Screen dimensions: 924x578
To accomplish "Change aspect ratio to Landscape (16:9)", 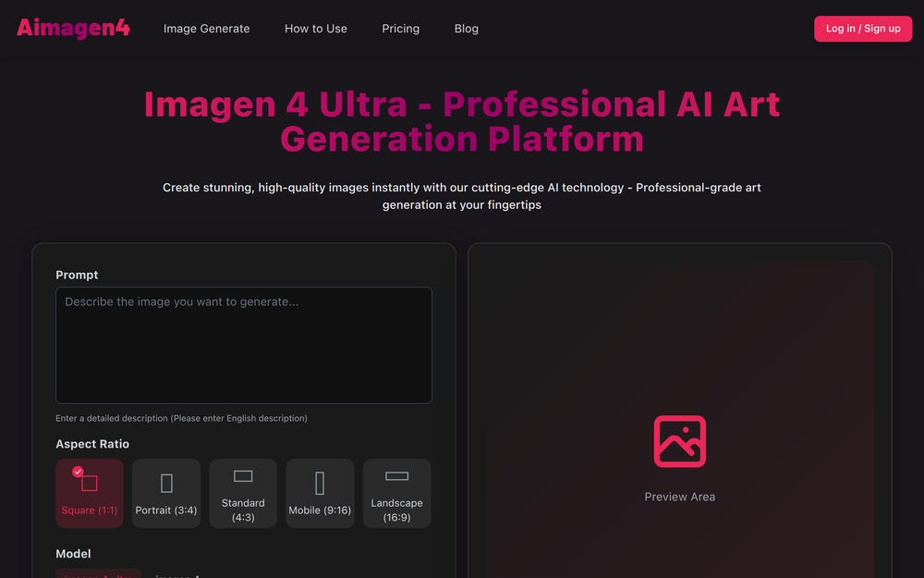I will pyautogui.click(x=396, y=493).
